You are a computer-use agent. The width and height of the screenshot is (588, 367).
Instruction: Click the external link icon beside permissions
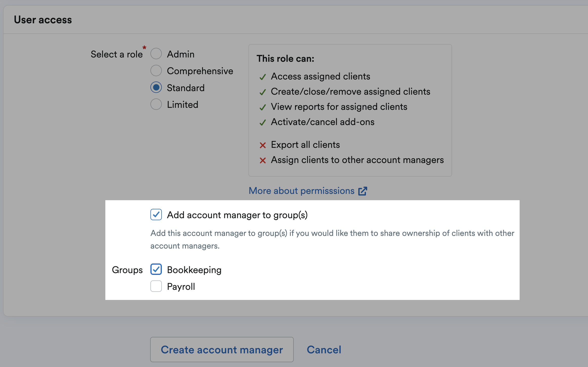tap(363, 191)
